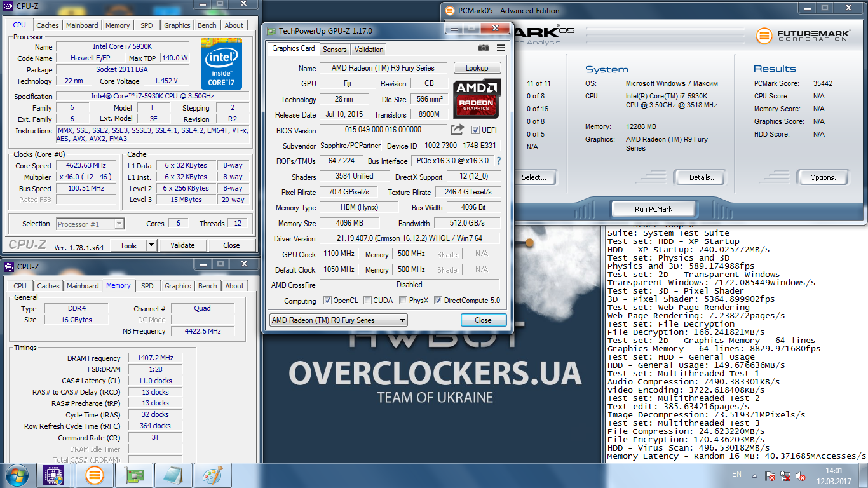Click the volume speaker tray icon
This screenshot has width=868, height=488.
802,475
